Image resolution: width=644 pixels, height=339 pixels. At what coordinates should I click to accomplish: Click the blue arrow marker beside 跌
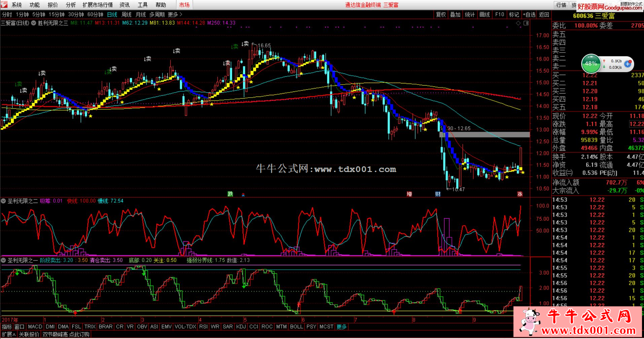[x=243, y=194]
